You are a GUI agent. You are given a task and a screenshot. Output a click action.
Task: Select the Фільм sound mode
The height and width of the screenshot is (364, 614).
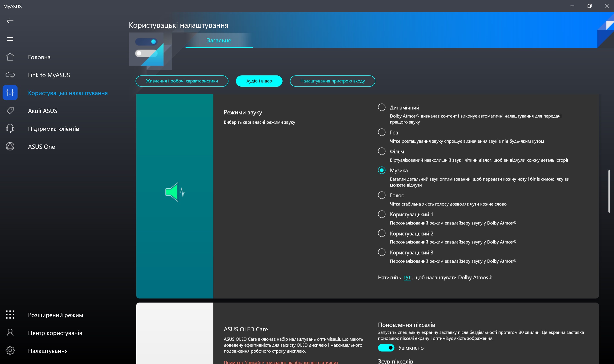[382, 151]
